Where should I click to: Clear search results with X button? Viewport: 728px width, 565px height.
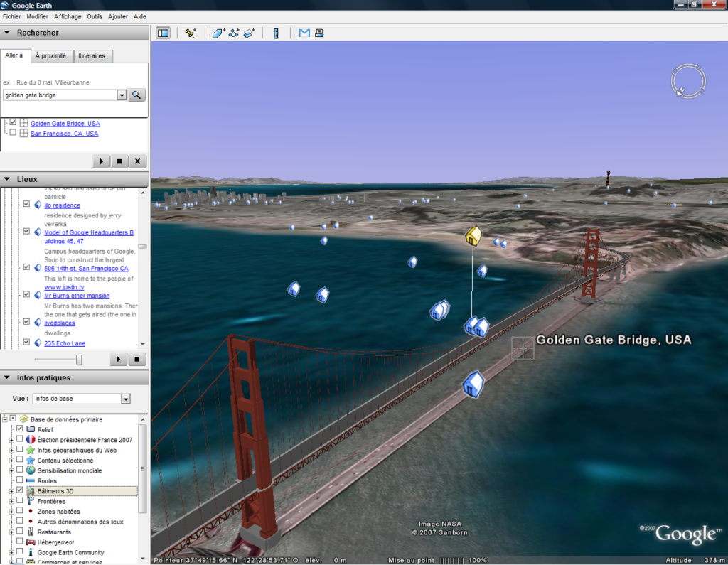pyautogui.click(x=137, y=161)
